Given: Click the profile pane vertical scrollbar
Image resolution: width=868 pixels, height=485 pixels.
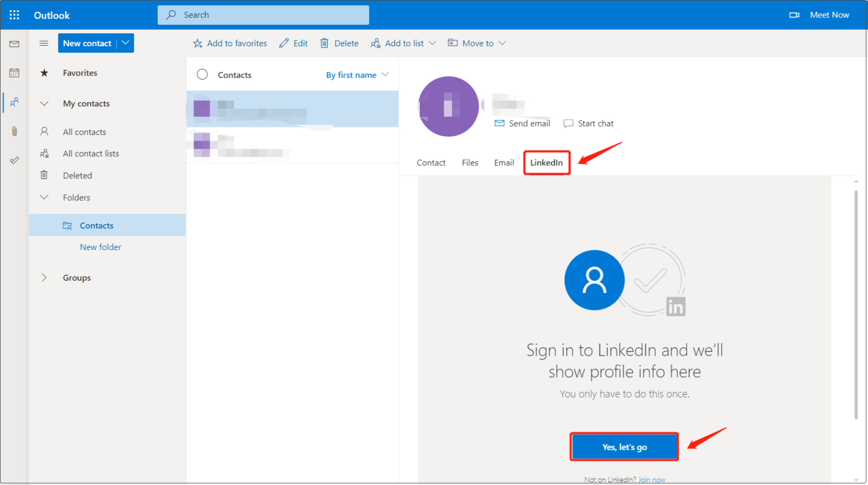Looking at the screenshot, I should (856, 305).
